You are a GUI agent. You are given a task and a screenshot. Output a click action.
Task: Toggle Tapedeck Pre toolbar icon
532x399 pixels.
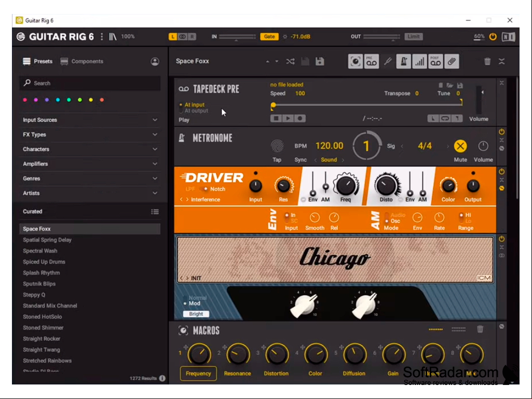click(372, 61)
